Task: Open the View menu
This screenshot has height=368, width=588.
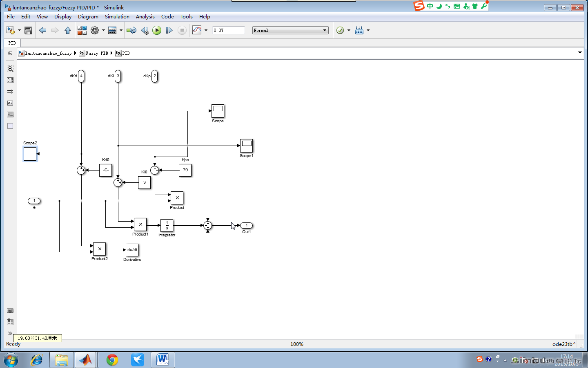Action: coord(42,17)
